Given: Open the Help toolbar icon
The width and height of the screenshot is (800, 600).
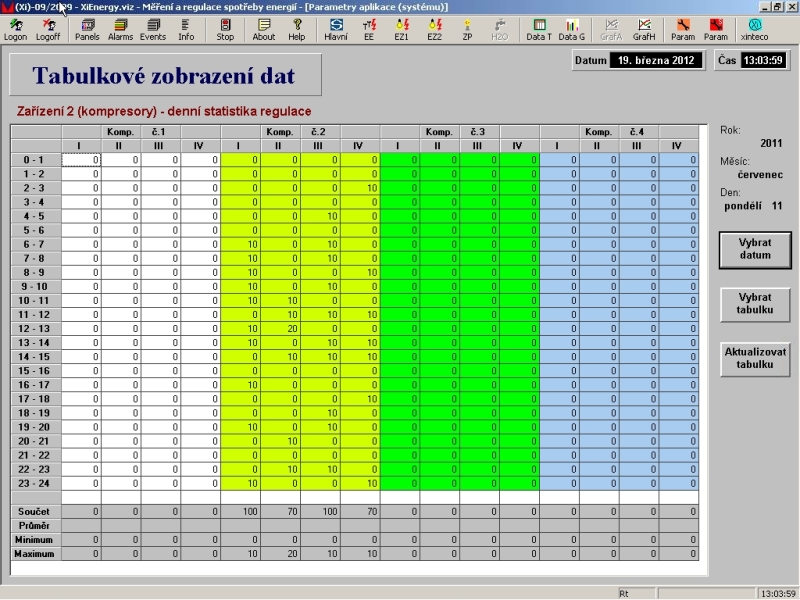Looking at the screenshot, I should 297,30.
